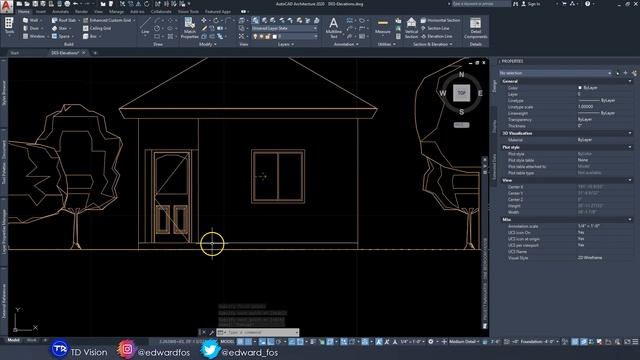The height and width of the screenshot is (360, 640).
Task: Click the help question mark icon
Action: point(587,4)
